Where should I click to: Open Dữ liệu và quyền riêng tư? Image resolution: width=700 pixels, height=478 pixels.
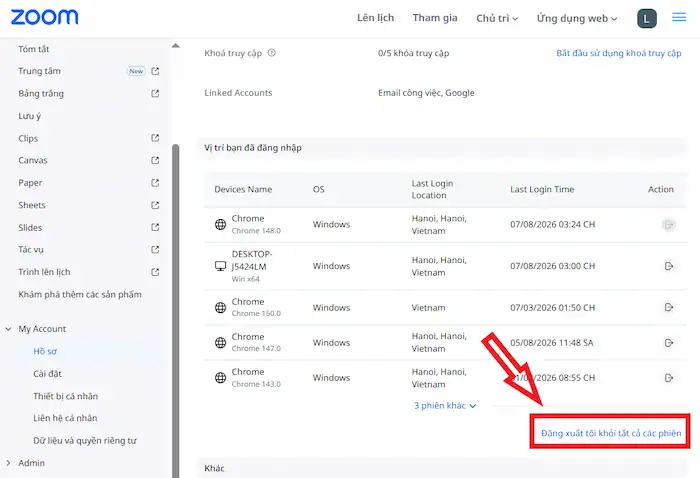click(x=85, y=441)
